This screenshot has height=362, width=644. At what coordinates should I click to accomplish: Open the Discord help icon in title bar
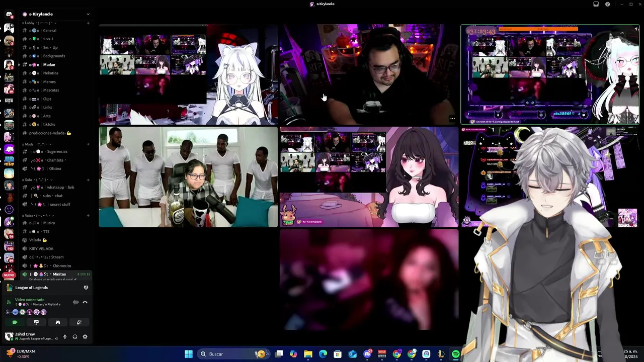(x=607, y=4)
